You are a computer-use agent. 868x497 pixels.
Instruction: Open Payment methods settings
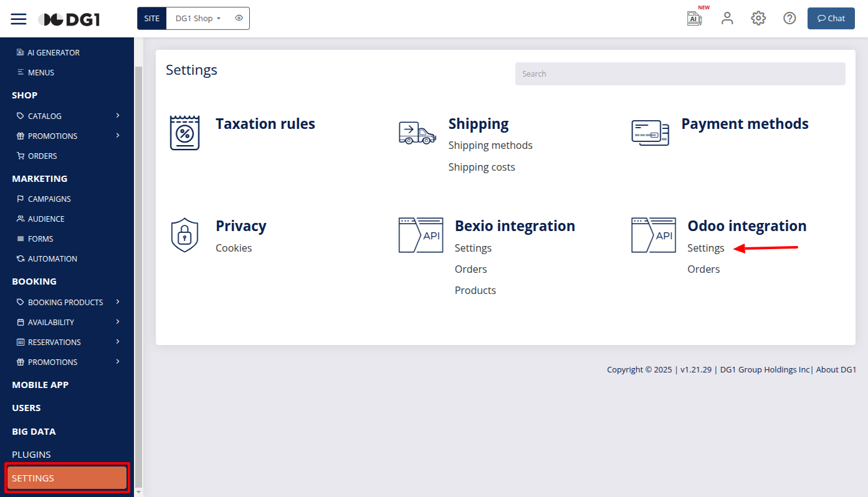point(745,124)
